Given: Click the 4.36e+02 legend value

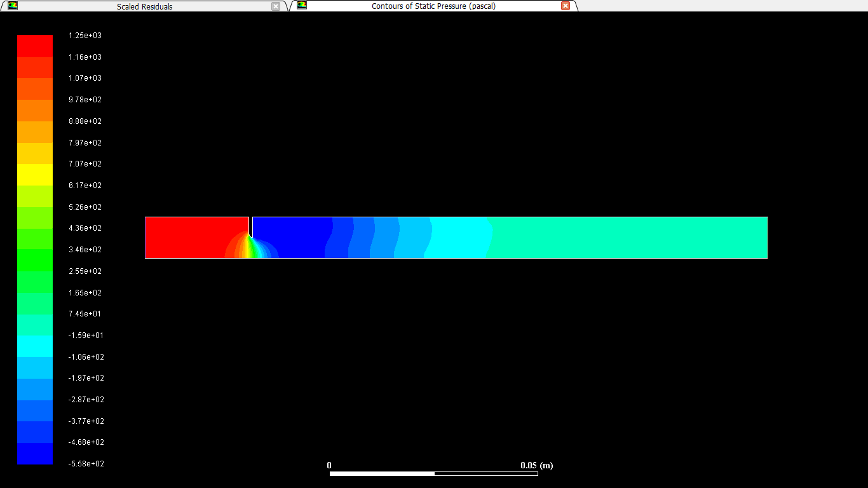Looking at the screenshot, I should tap(85, 228).
